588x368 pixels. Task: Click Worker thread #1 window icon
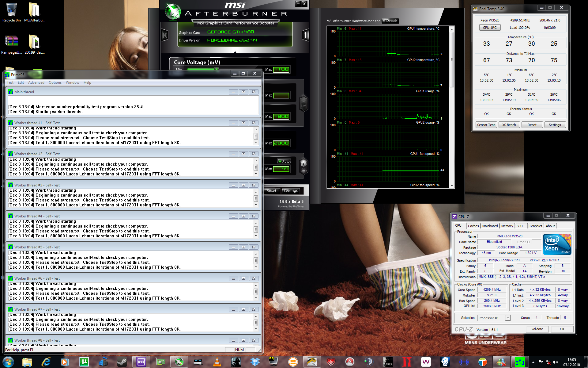coord(11,123)
